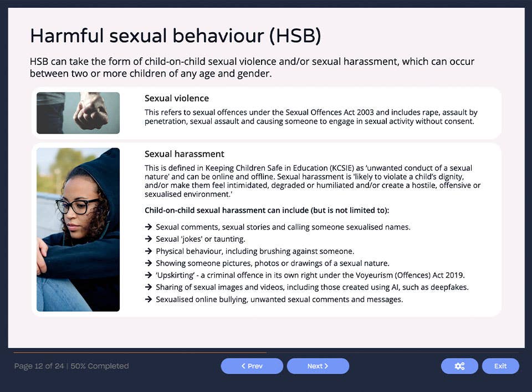Click the Sexual Offences Act 2003 paragraph
The width and height of the screenshot is (532, 392).
coord(311,117)
